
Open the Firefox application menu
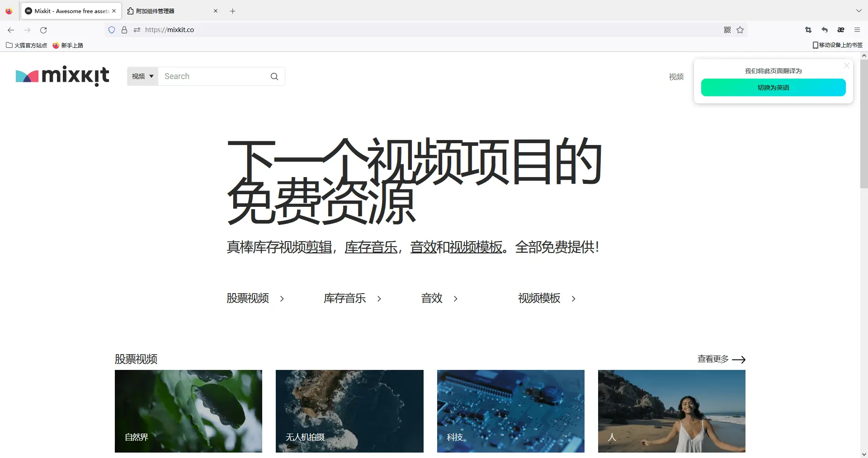point(857,30)
